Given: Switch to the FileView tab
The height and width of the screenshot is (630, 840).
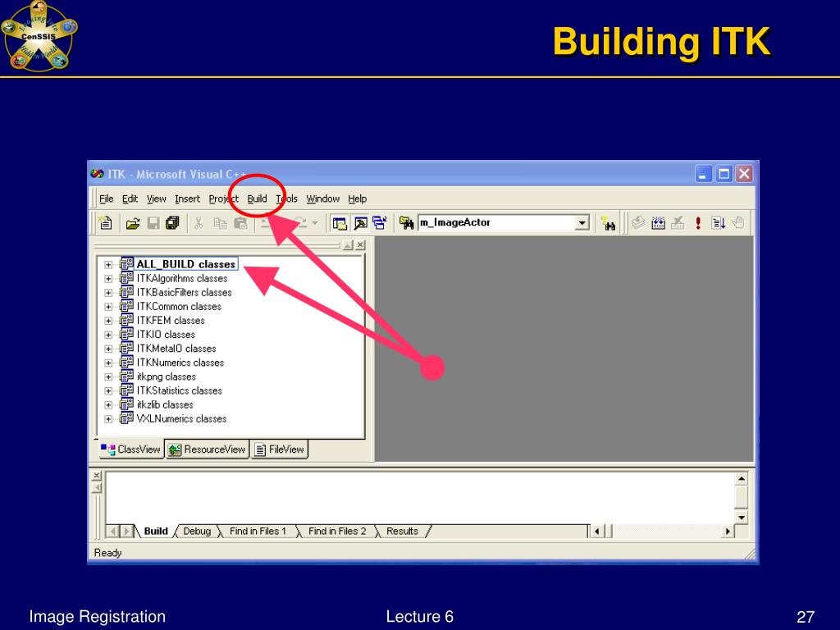Looking at the screenshot, I should (280, 450).
